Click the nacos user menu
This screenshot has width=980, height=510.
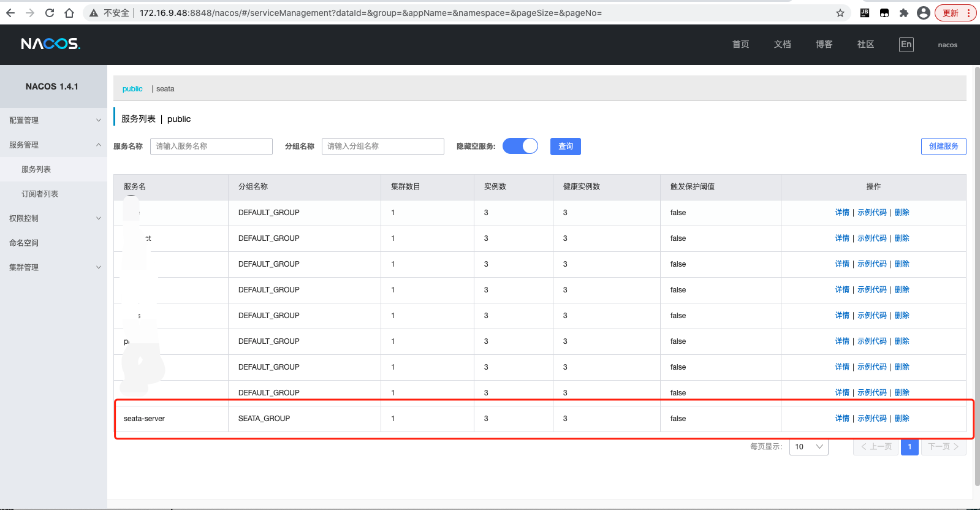pyautogui.click(x=948, y=45)
